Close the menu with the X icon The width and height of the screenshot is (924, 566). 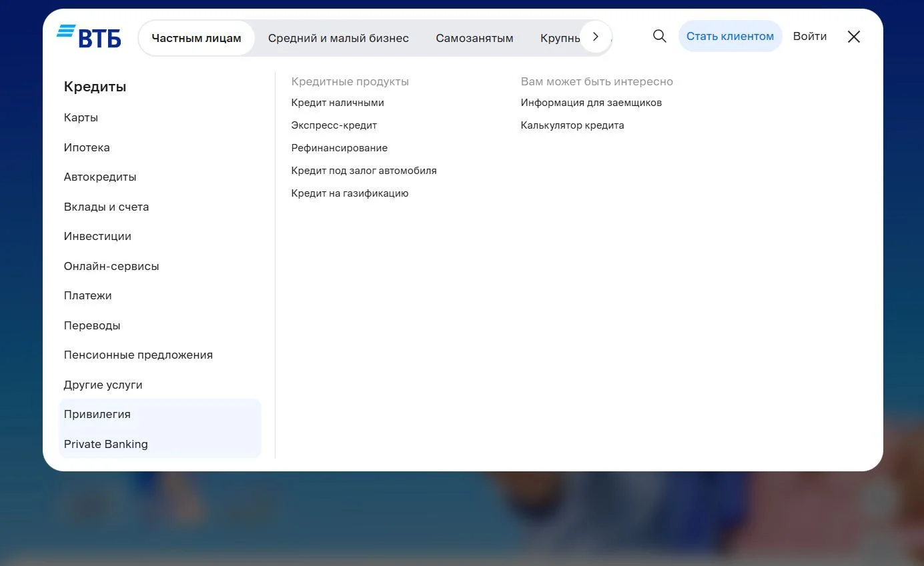coord(854,37)
